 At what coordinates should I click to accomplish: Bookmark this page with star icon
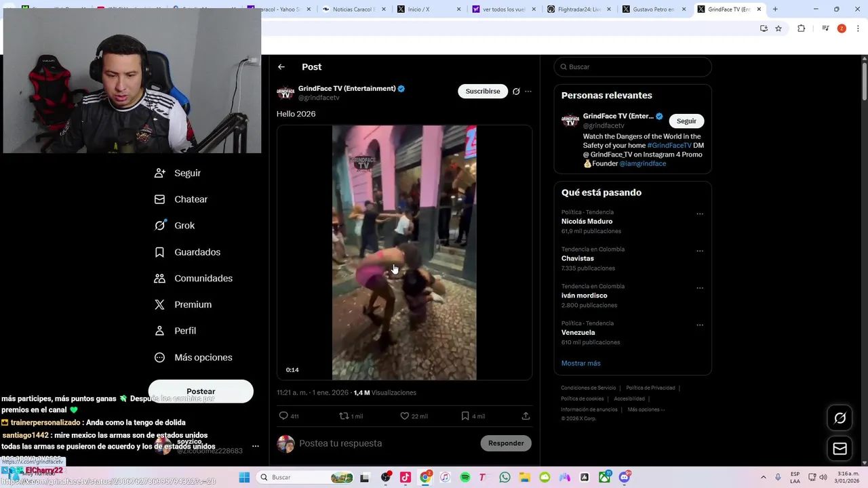(x=778, y=28)
